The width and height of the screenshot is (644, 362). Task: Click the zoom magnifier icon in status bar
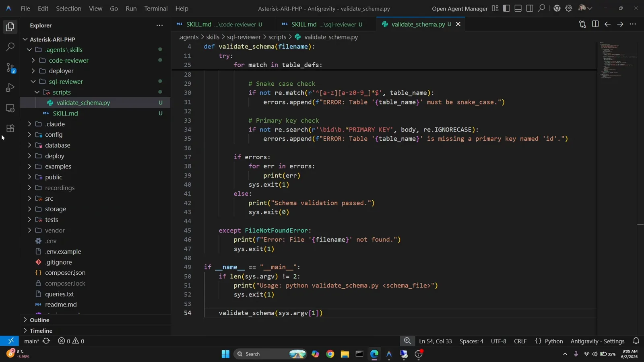point(407,341)
